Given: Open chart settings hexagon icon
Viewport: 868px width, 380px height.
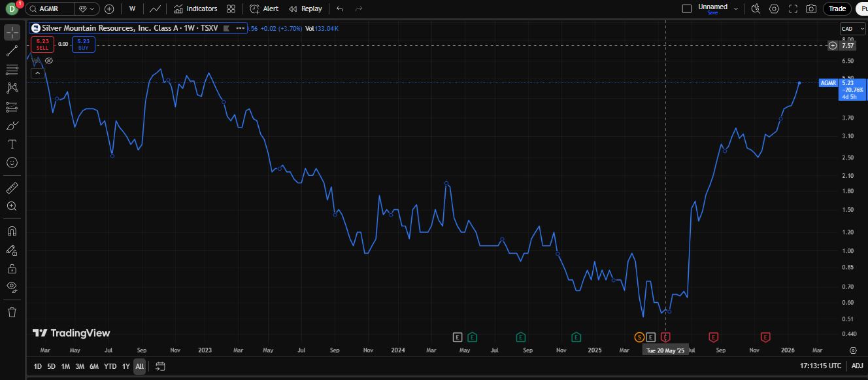Looking at the screenshot, I should click(x=775, y=9).
